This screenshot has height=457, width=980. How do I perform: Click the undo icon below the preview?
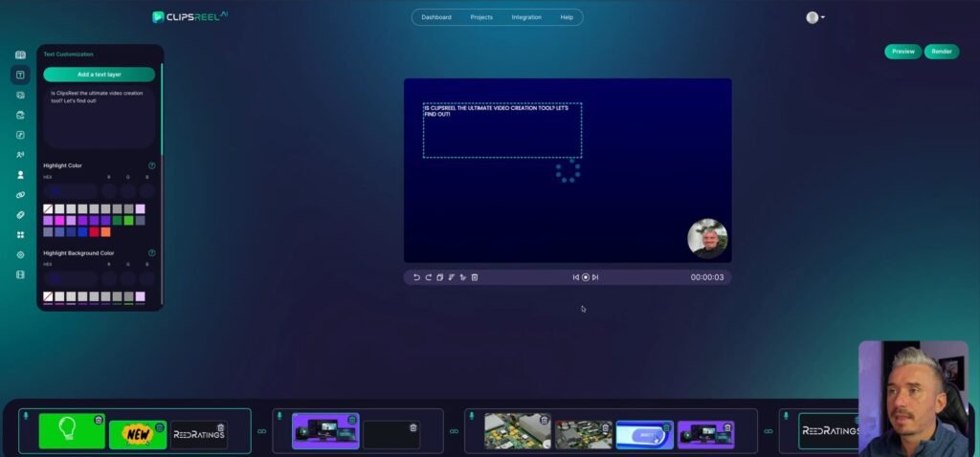point(416,277)
